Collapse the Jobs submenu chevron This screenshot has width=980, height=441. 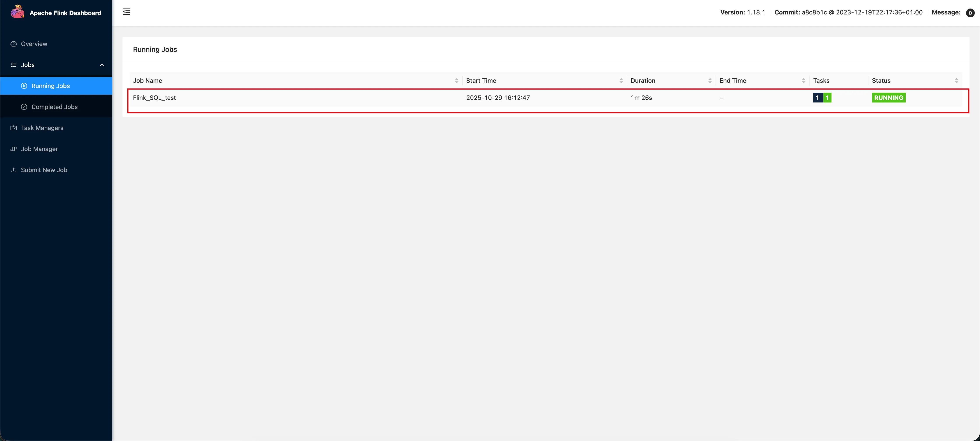click(101, 65)
